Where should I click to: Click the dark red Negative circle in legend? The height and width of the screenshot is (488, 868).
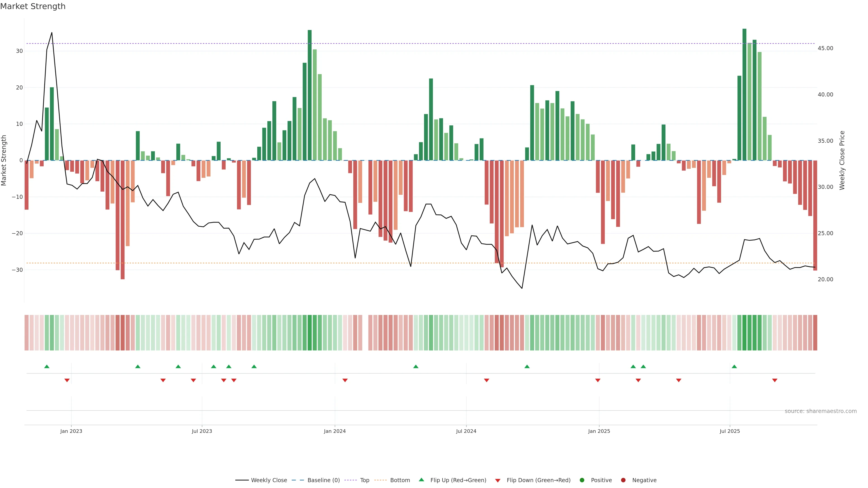point(623,480)
